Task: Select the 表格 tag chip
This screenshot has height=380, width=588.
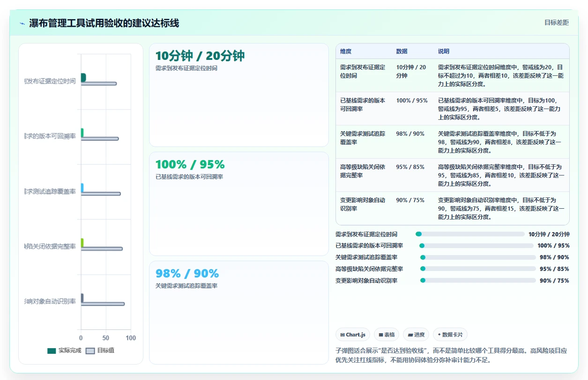Action: tap(387, 335)
